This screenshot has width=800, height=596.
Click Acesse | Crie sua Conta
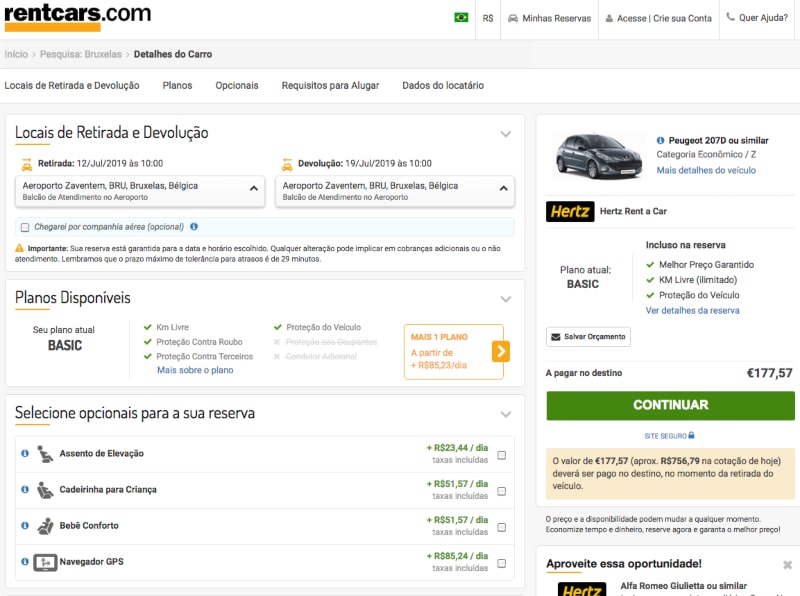coord(658,18)
